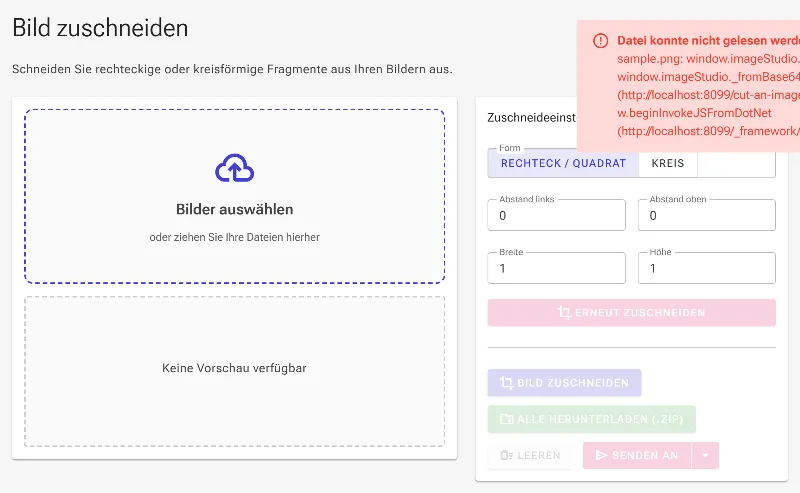Select Kreis shape option
The image size is (800, 493).
pyautogui.click(x=667, y=163)
